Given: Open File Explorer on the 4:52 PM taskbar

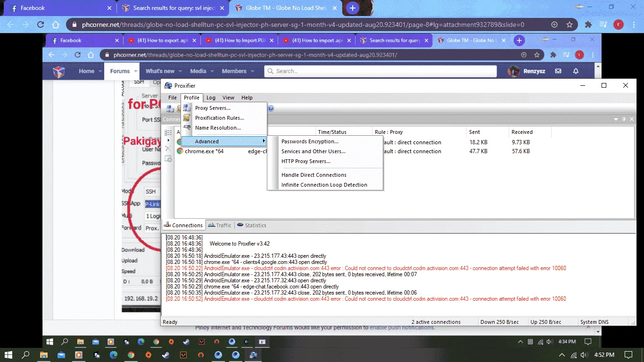Looking at the screenshot, I should tap(44, 354).
